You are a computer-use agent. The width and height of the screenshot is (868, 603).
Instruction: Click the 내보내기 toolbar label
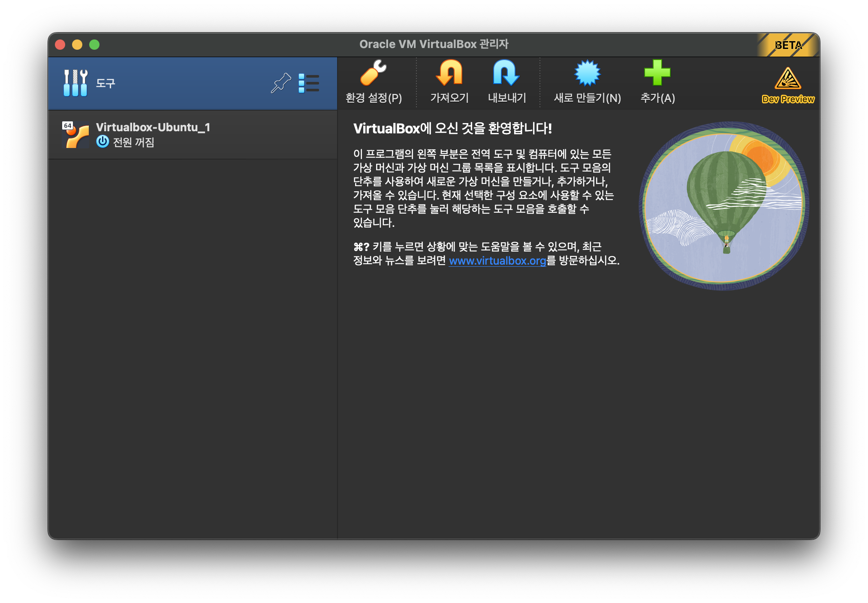coord(507,98)
